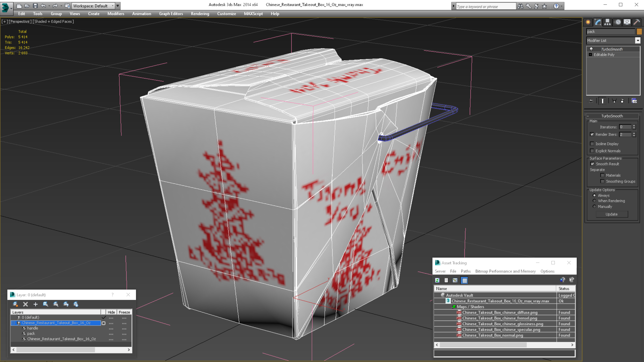Click the Project Folder icon in quick toolbar

(x=67, y=6)
